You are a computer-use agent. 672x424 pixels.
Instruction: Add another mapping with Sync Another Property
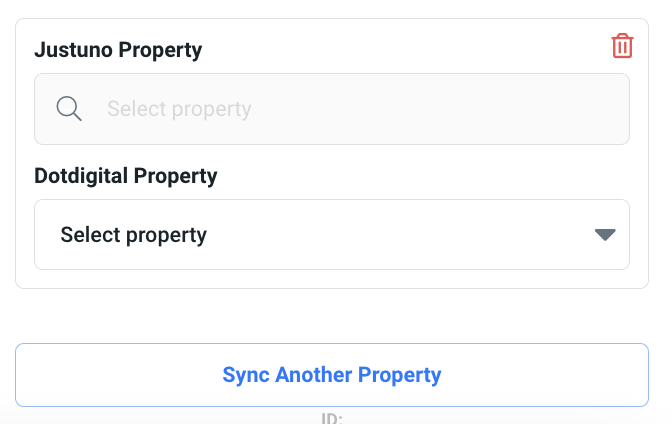click(331, 375)
